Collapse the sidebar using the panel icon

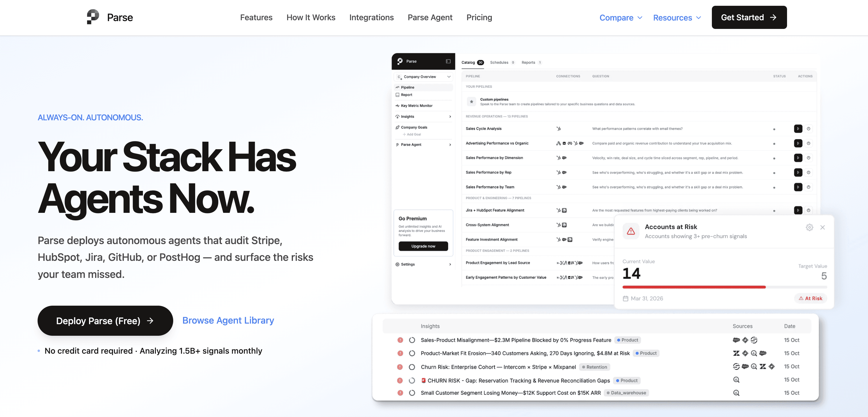tap(448, 61)
